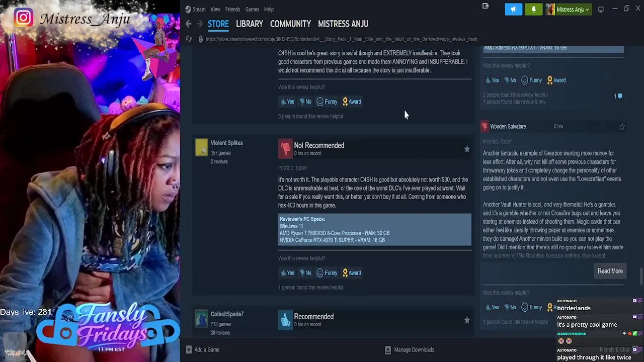644x362 pixels.
Task: Open the Friends menu
Action: [232, 9]
